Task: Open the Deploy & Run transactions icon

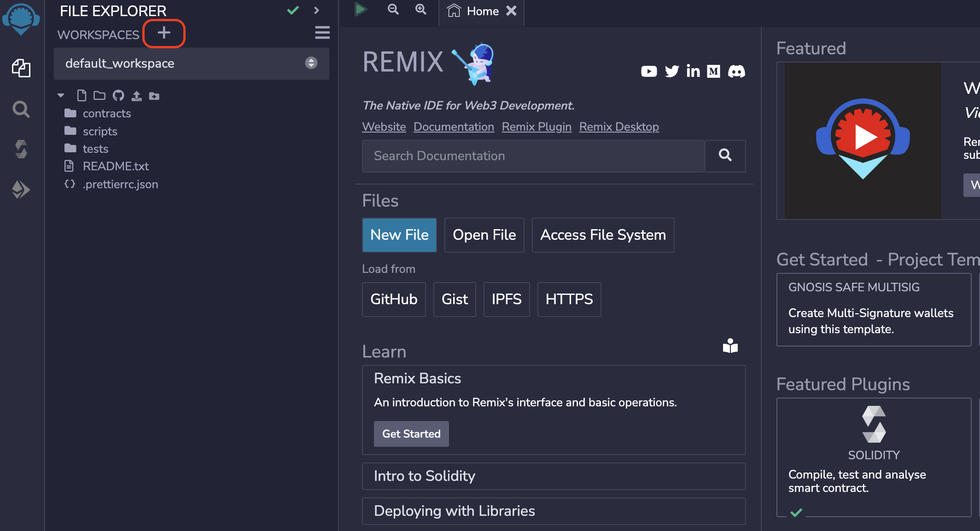Action: click(21, 189)
